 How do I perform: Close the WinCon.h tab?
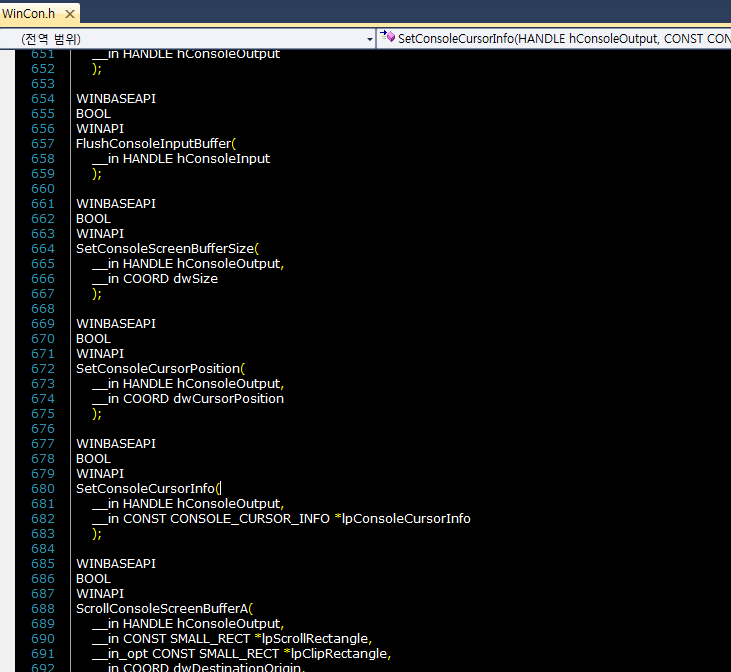point(68,13)
